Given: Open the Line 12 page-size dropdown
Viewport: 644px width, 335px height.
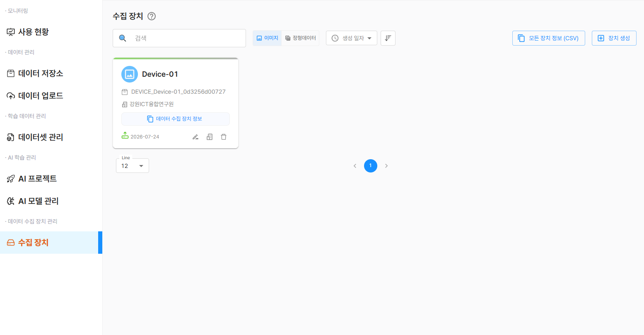Looking at the screenshot, I should point(133,166).
